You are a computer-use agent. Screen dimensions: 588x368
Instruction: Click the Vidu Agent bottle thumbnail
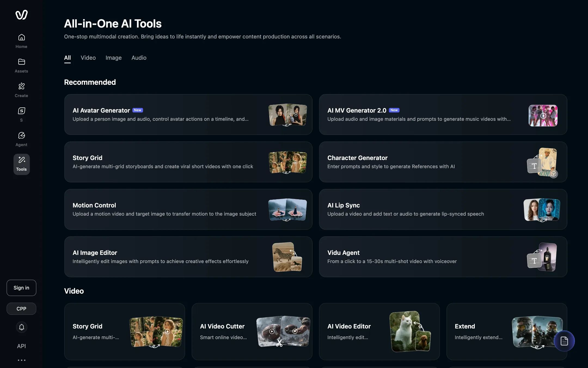542,257
